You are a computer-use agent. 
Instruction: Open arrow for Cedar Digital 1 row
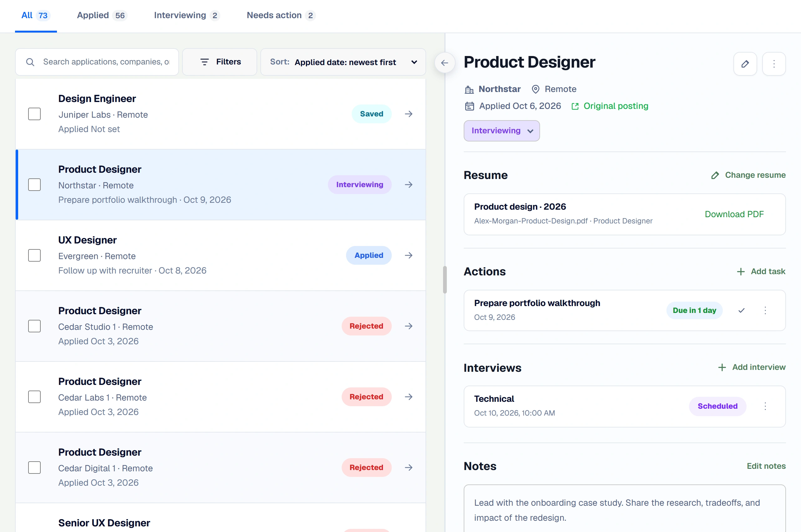[408, 468]
